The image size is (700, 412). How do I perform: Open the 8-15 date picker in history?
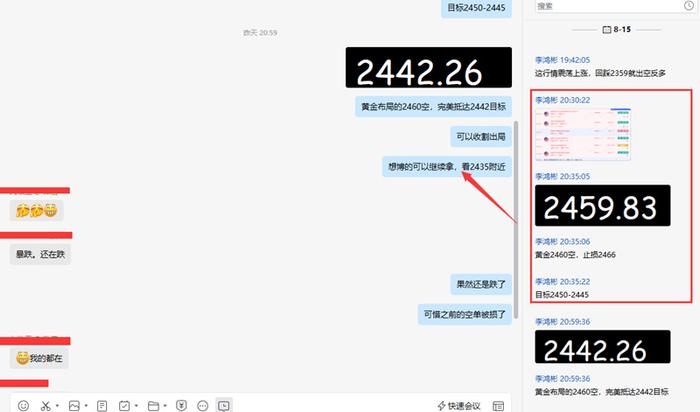pos(617,29)
